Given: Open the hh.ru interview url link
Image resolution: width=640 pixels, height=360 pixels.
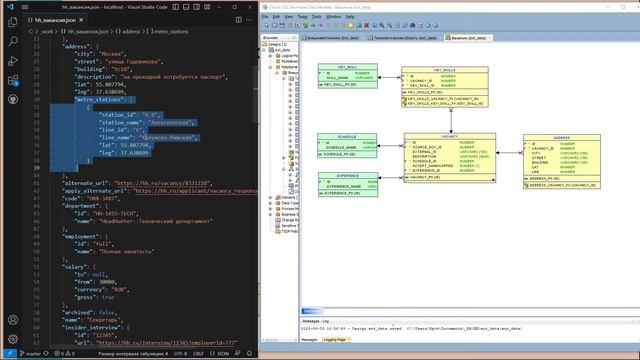Looking at the screenshot, I should pos(167,342).
